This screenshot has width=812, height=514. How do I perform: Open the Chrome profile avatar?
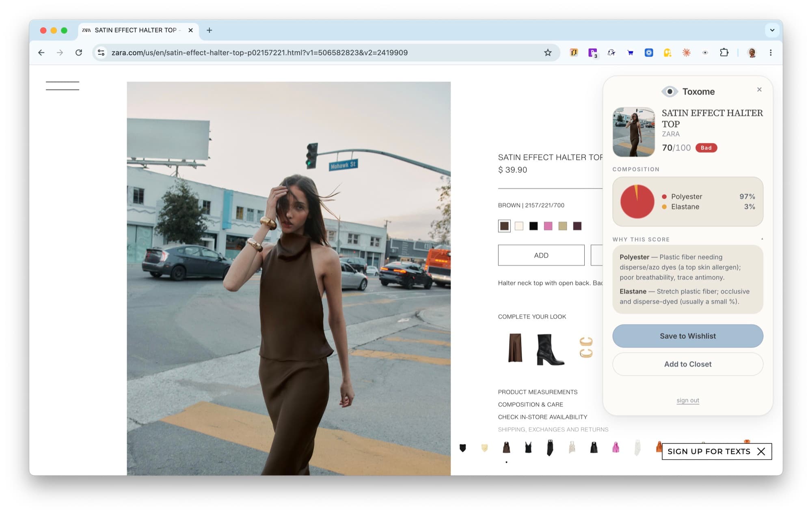pos(752,53)
